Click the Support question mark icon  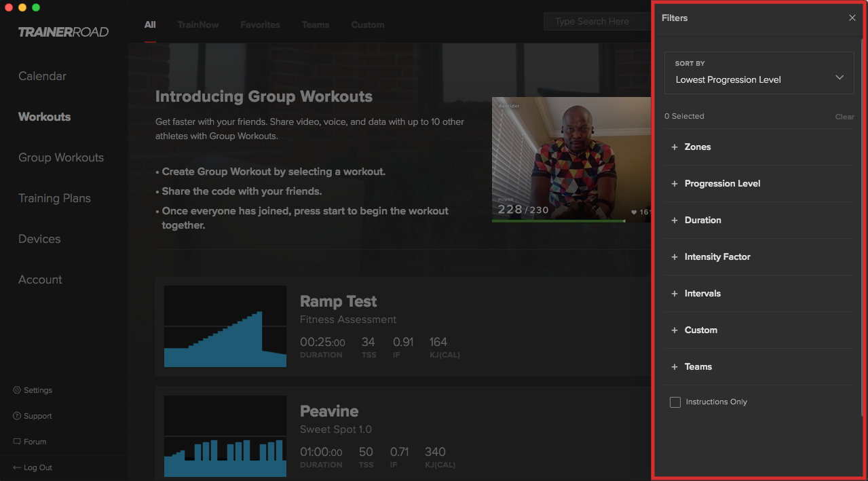(17, 416)
